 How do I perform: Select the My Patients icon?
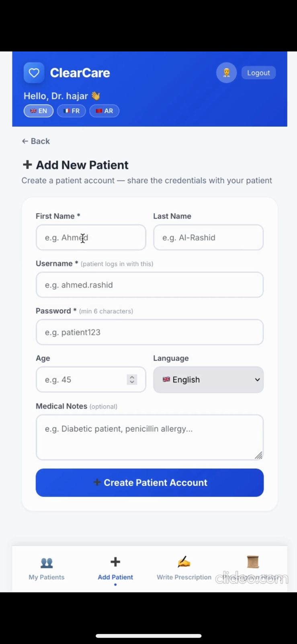(47, 562)
